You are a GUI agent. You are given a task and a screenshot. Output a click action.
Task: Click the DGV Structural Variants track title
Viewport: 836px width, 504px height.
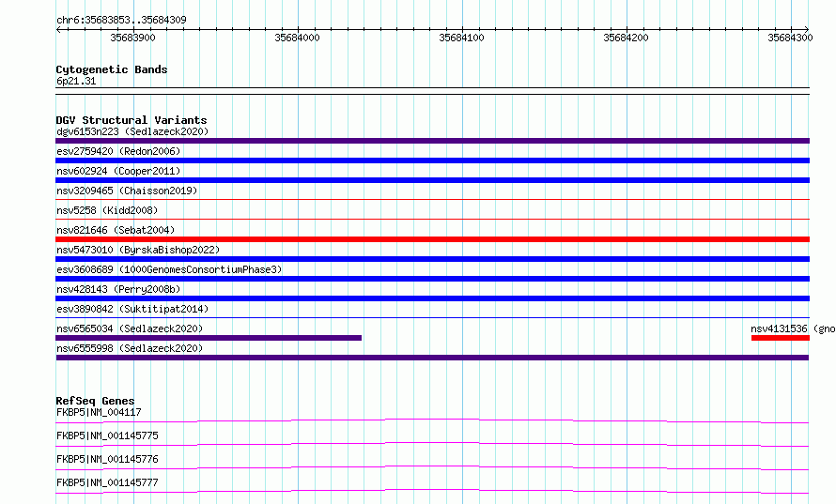tap(132, 120)
